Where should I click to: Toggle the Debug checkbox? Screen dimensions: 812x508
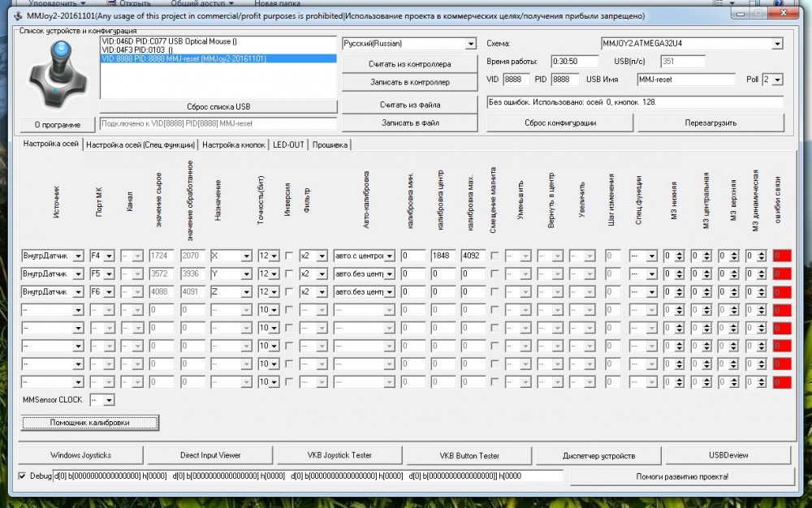point(23,476)
